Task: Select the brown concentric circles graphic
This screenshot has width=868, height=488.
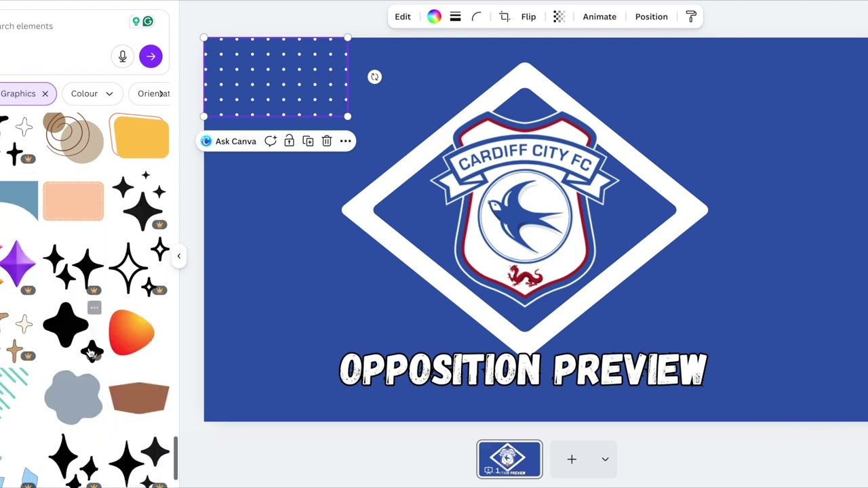Action: point(73,138)
